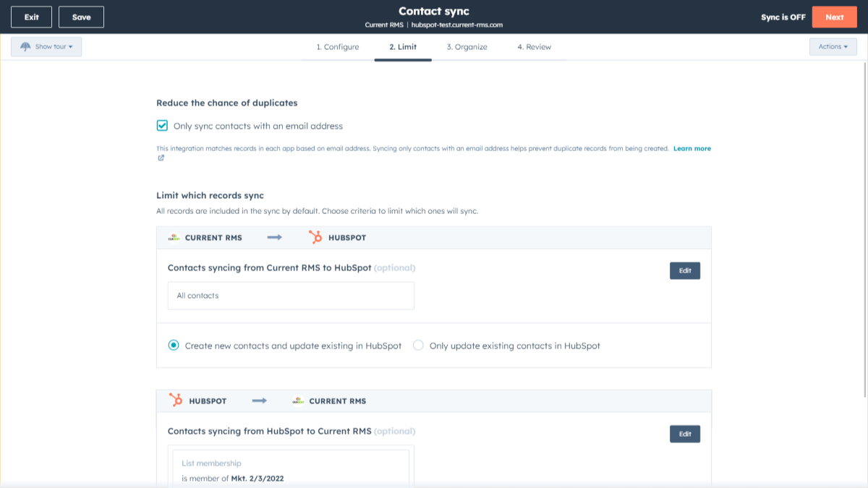Open the Learn more link

pyautogui.click(x=692, y=148)
